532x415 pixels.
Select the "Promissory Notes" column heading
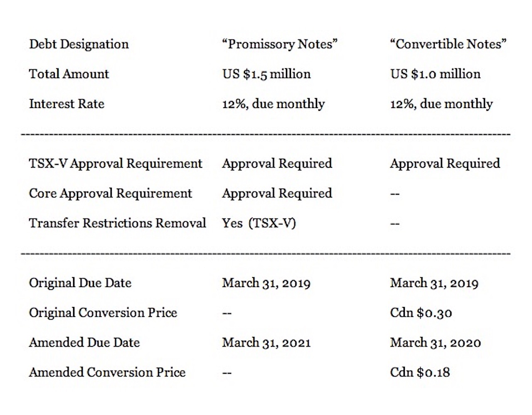coord(280,44)
